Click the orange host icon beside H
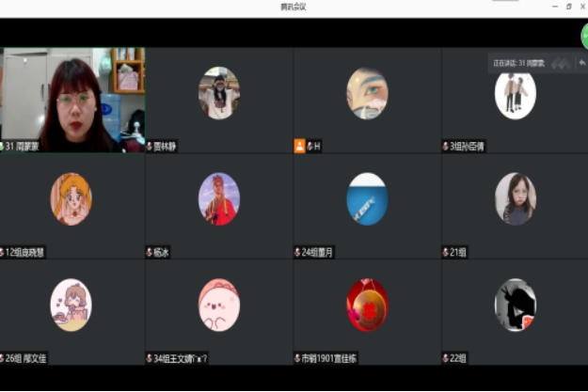Viewport: 588px width, 392px height. pos(299,146)
